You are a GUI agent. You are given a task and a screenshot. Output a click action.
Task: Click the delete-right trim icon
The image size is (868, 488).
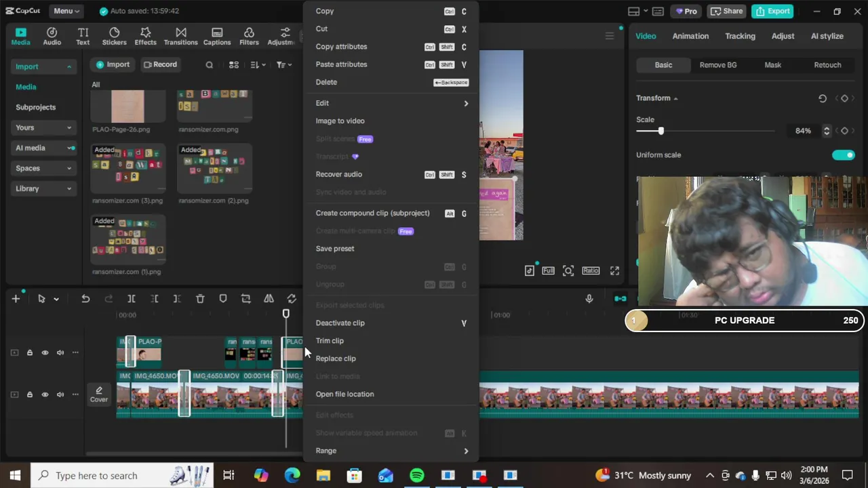[x=177, y=299]
